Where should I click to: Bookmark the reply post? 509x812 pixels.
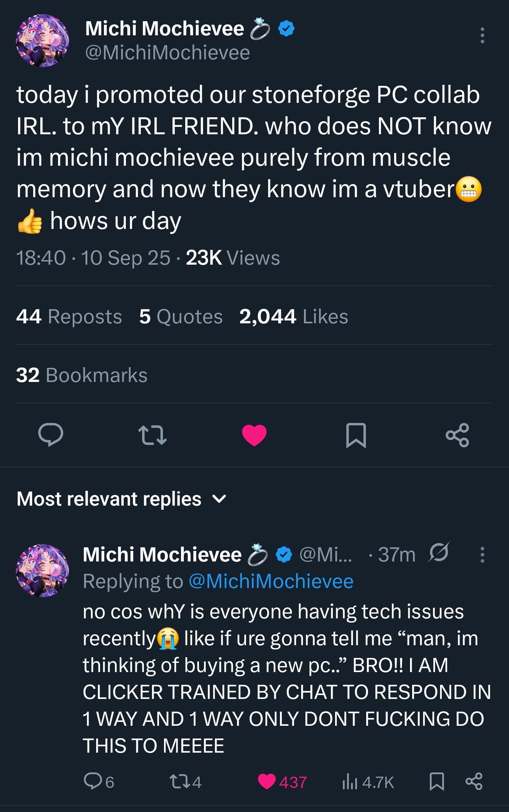click(x=437, y=782)
